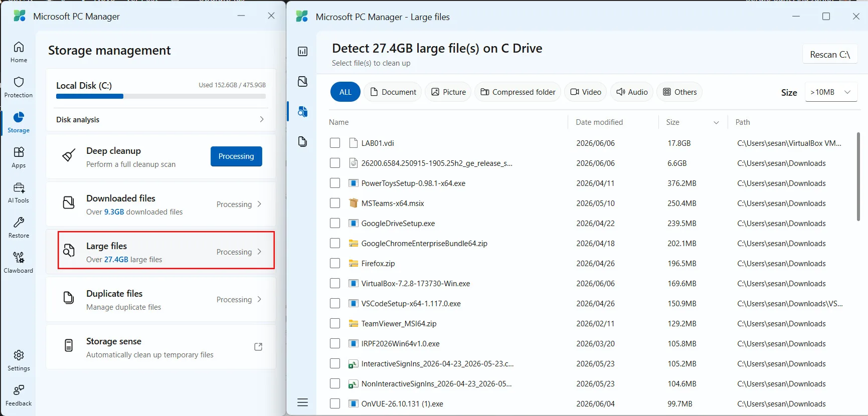Open Home in PC Manager sidebar
The image size is (868, 416).
point(19,52)
